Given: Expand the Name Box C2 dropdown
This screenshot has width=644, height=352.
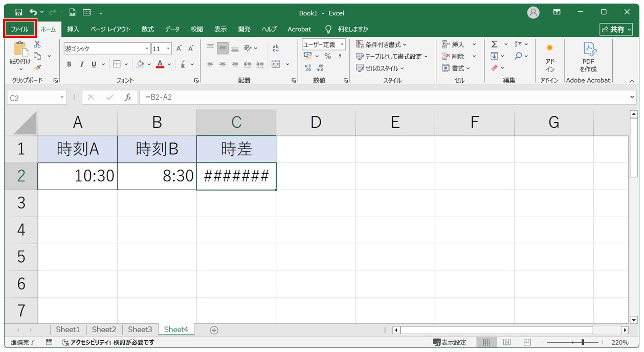Looking at the screenshot, I should pyautogui.click(x=62, y=97).
